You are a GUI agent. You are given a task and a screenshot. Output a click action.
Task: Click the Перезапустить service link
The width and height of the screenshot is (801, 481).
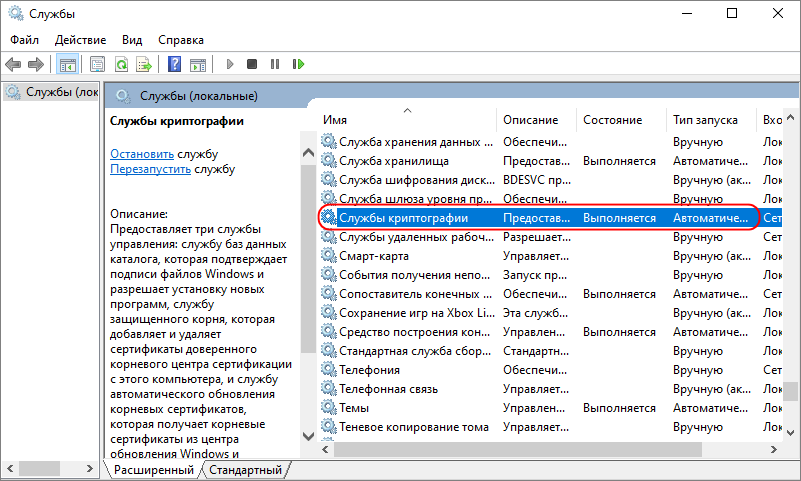pyautogui.click(x=150, y=169)
